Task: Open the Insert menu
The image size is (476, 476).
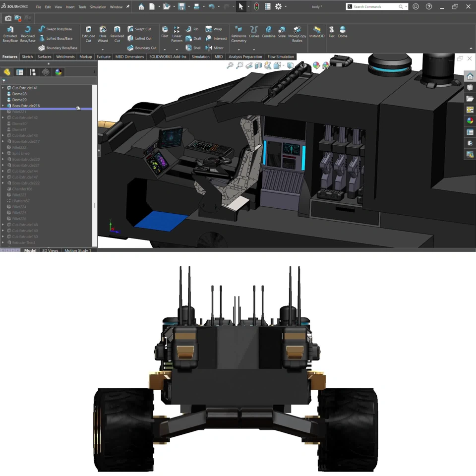Action: tap(70, 6)
